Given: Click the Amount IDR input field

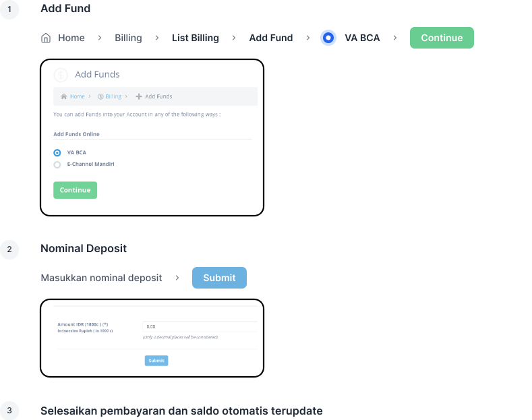Looking at the screenshot, I should 200,327.
